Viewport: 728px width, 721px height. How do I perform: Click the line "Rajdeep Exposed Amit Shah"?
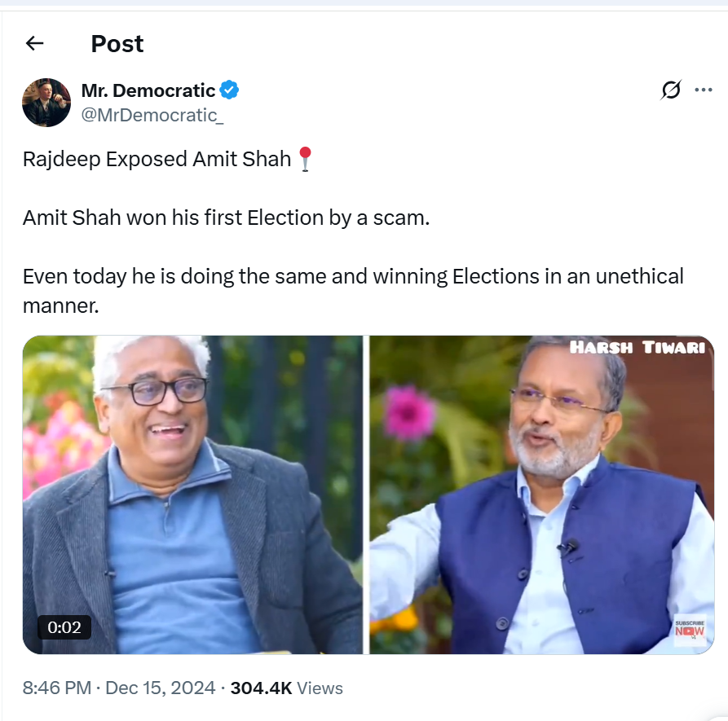coord(157,159)
